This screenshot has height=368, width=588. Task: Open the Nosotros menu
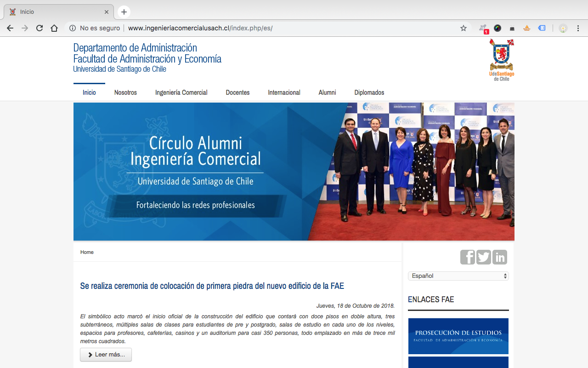coord(125,92)
